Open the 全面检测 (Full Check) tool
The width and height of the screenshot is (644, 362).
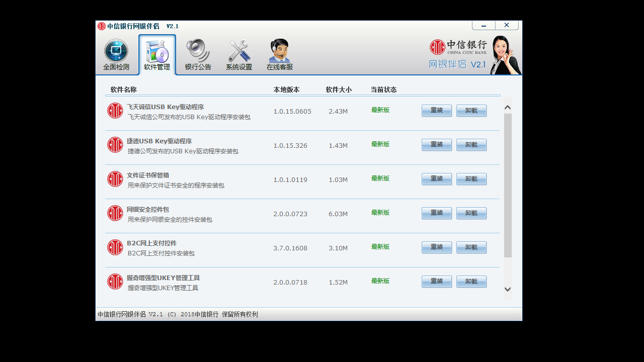coord(116,53)
